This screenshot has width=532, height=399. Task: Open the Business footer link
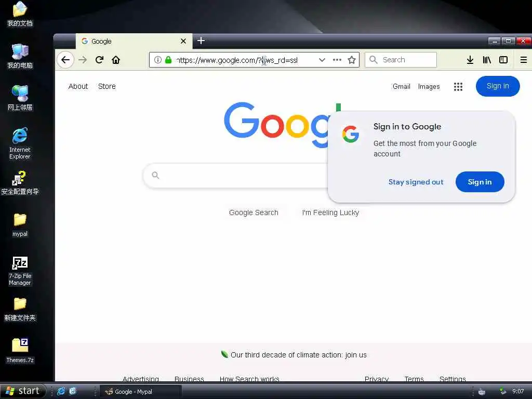click(x=189, y=379)
